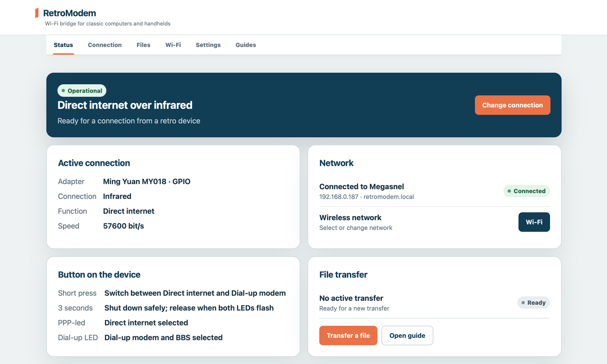The width and height of the screenshot is (607, 364).
Task: Open the Settings tab
Action: [x=208, y=45]
